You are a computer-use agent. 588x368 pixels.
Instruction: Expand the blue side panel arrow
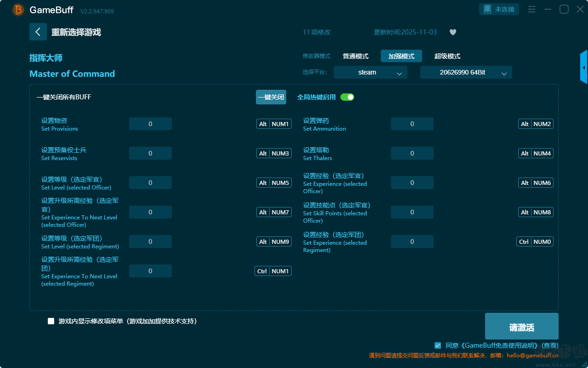tap(584, 68)
